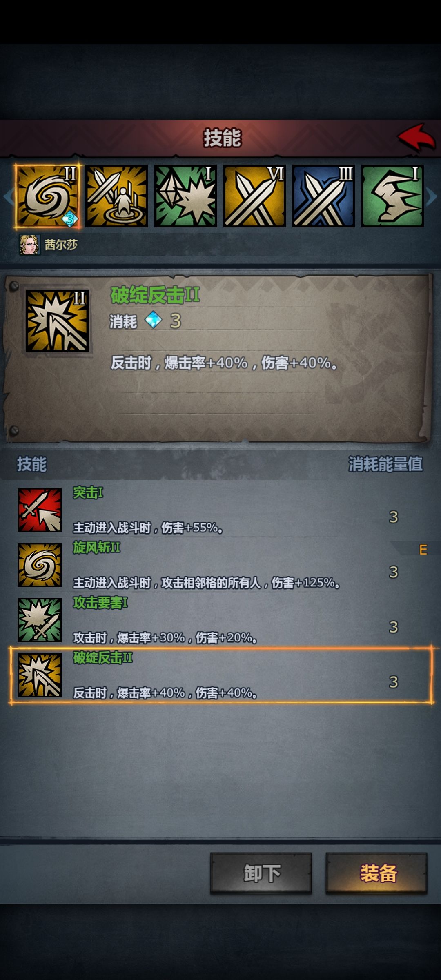Image resolution: width=441 pixels, height=980 pixels.
Task: Click the 技能 list column header
Action: tap(32, 464)
